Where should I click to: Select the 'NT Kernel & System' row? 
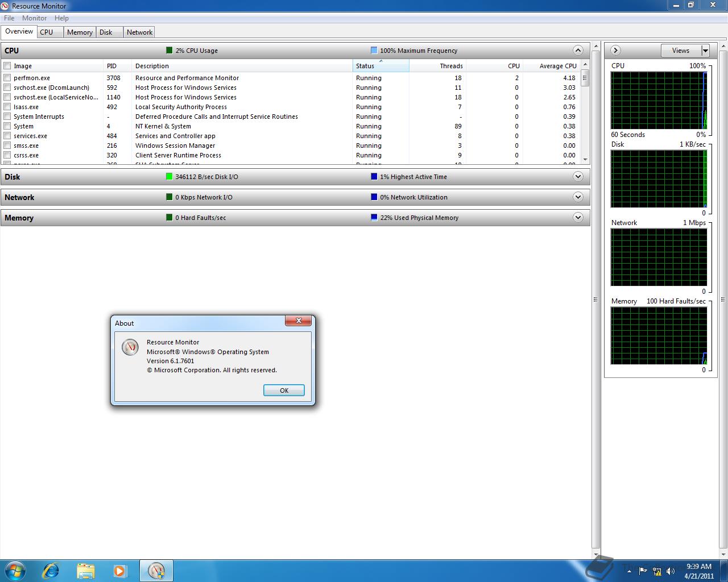tap(291, 126)
